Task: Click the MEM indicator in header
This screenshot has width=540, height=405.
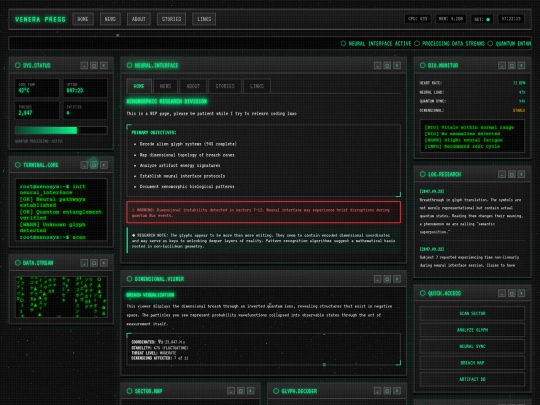Action: click(x=450, y=19)
